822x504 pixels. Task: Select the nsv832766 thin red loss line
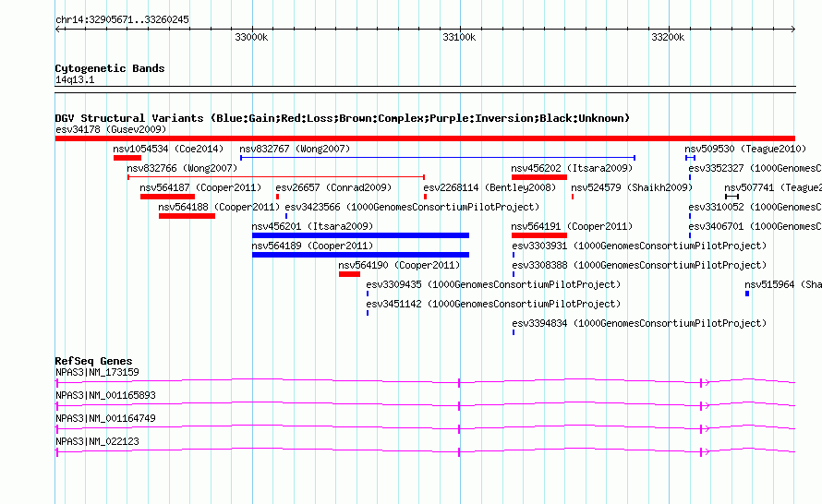(x=276, y=177)
